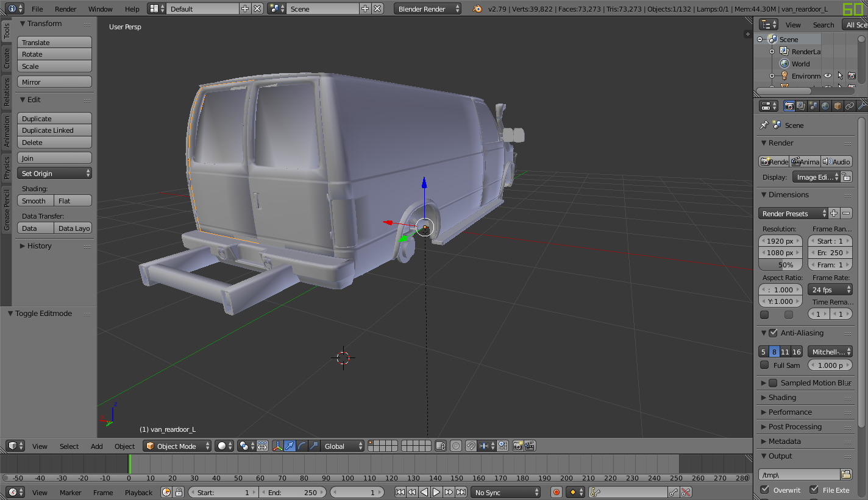Click the Render Layers properties icon
868x500 pixels.
click(801, 106)
